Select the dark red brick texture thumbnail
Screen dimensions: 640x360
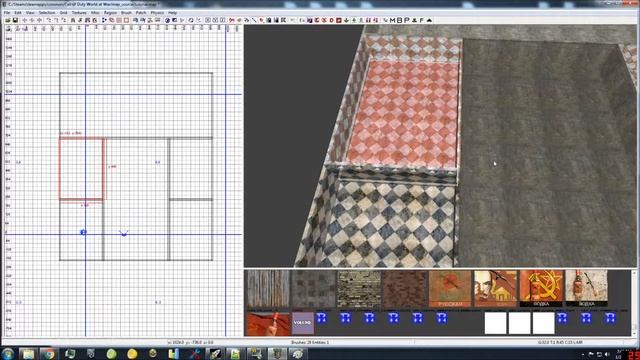[404, 289]
